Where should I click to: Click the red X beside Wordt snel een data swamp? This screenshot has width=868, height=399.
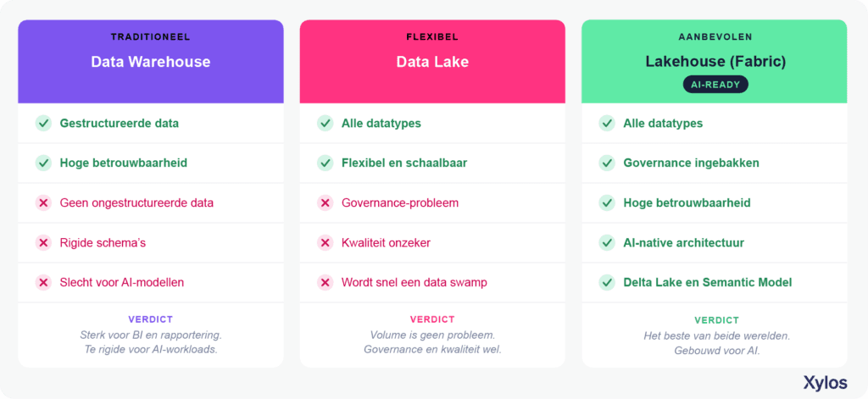click(325, 282)
